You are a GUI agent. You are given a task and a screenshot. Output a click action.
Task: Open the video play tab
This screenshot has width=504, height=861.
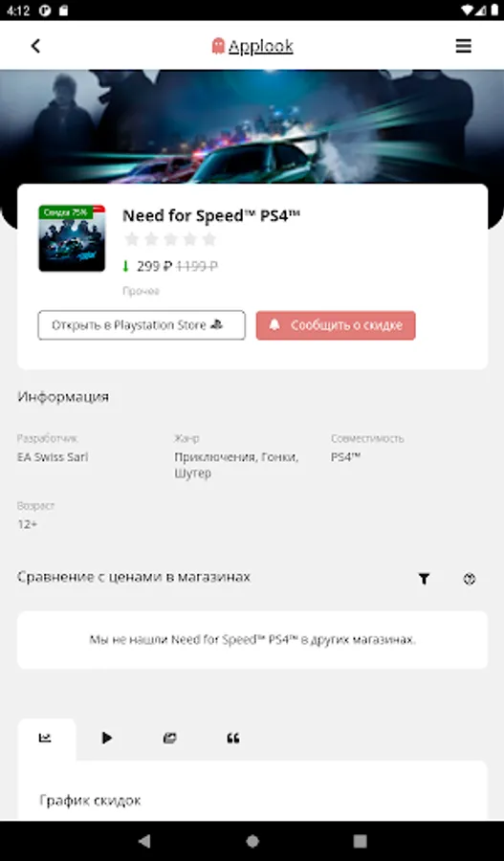(107, 738)
